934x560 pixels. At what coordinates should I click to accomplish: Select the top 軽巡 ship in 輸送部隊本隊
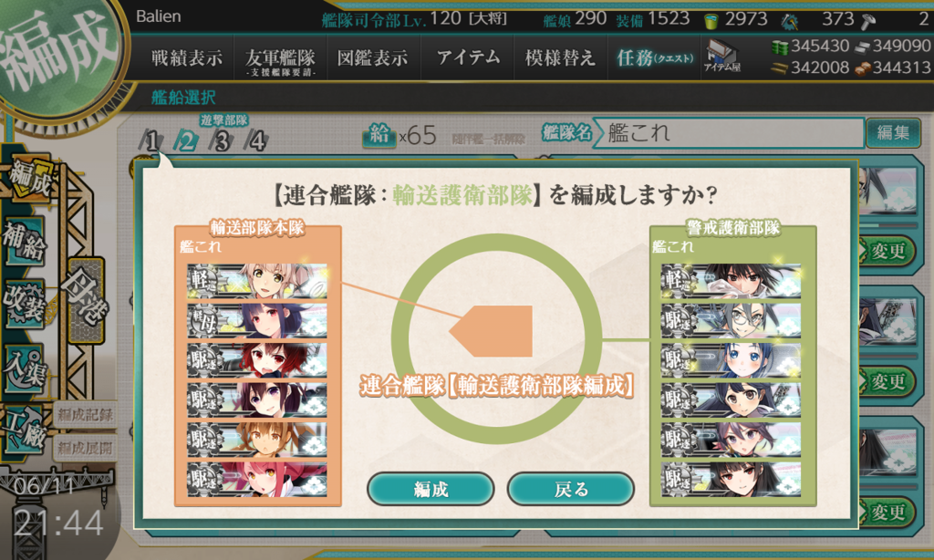pos(257,281)
